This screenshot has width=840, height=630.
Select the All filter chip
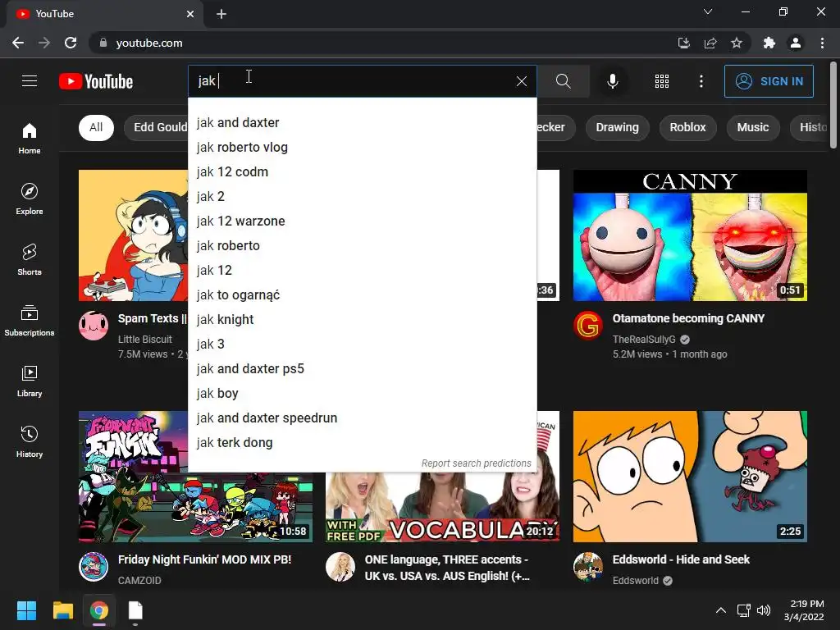point(96,127)
